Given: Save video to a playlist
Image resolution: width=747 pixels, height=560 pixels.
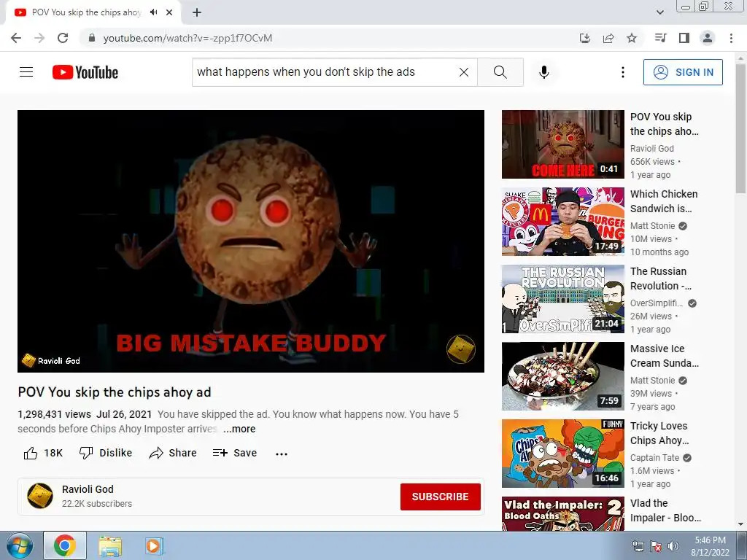Looking at the screenshot, I should pyautogui.click(x=235, y=453).
